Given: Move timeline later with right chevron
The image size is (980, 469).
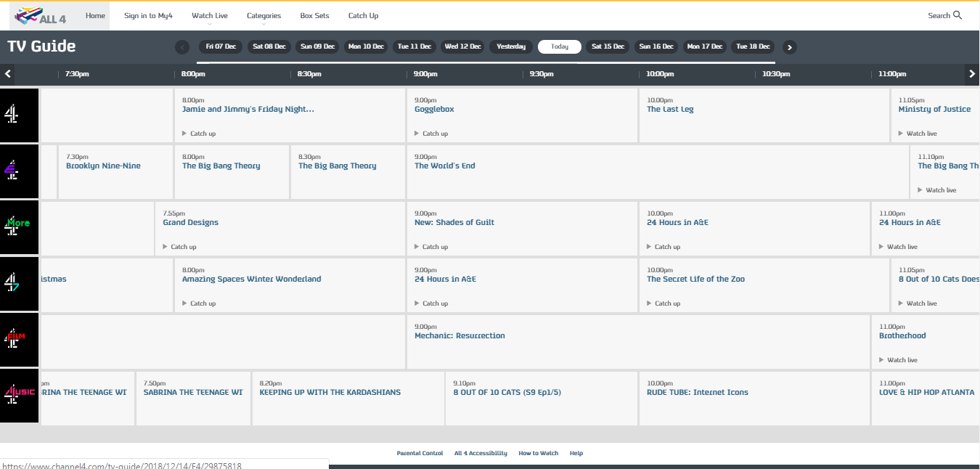Looking at the screenshot, I should point(973,74).
